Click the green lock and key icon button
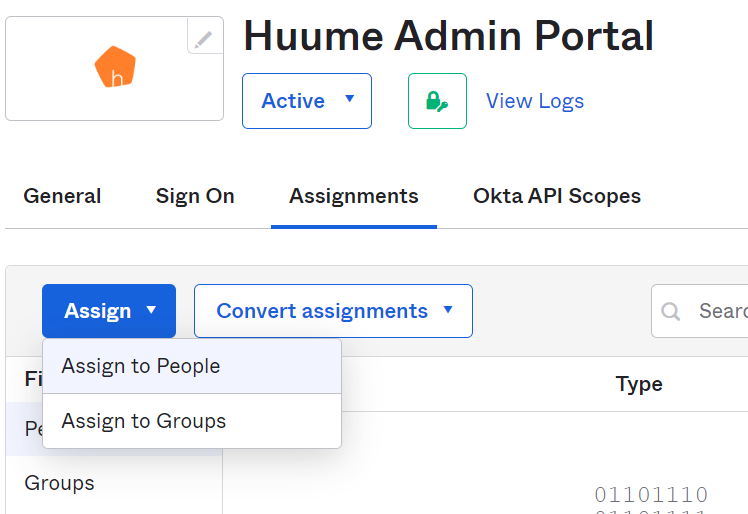The height and width of the screenshot is (514, 748). (437, 101)
